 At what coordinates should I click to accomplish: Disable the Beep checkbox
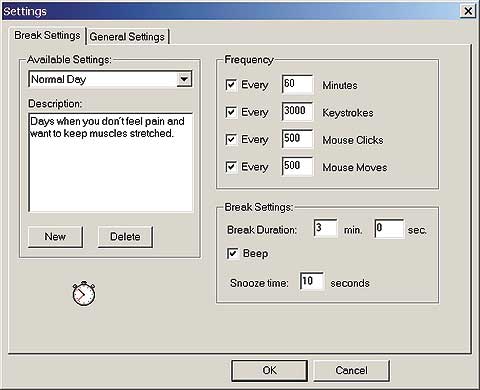tap(232, 253)
